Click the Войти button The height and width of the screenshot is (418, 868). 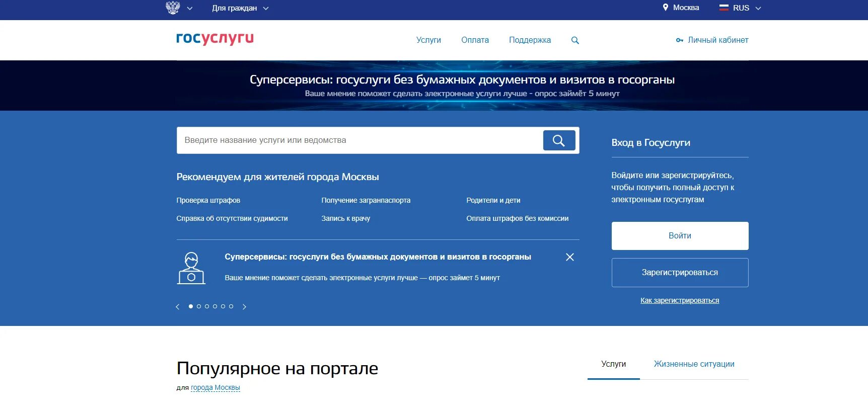click(x=680, y=236)
